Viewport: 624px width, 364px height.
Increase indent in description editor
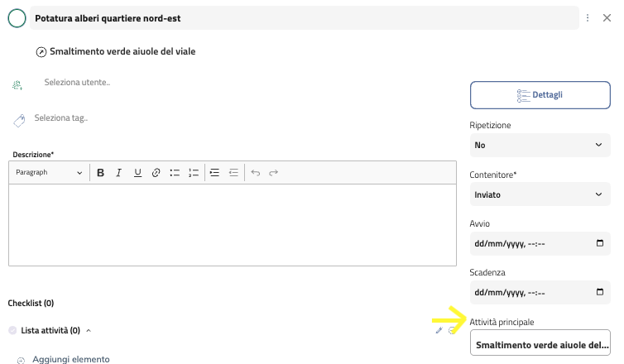coord(214,173)
